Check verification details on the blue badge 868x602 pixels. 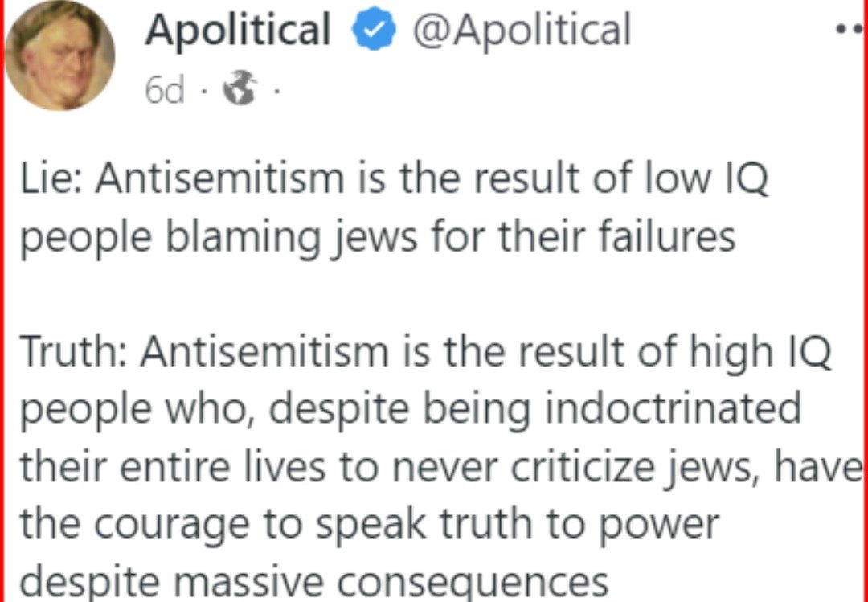pos(375,30)
